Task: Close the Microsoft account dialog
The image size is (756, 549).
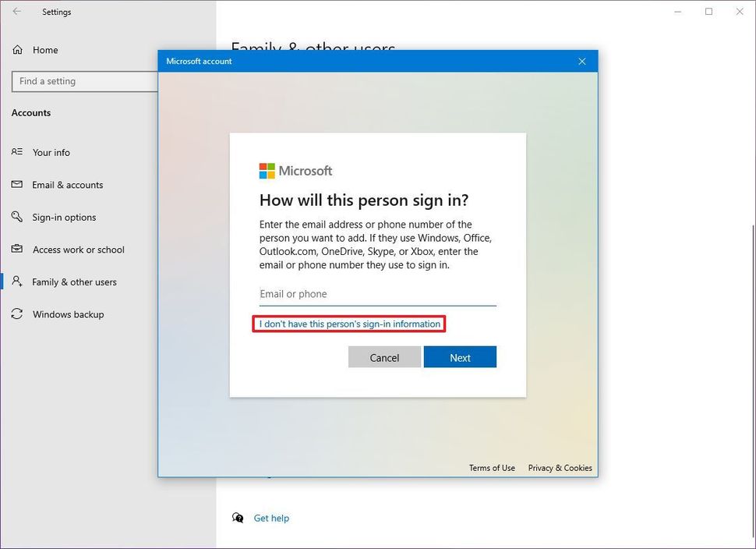Action: [581, 62]
